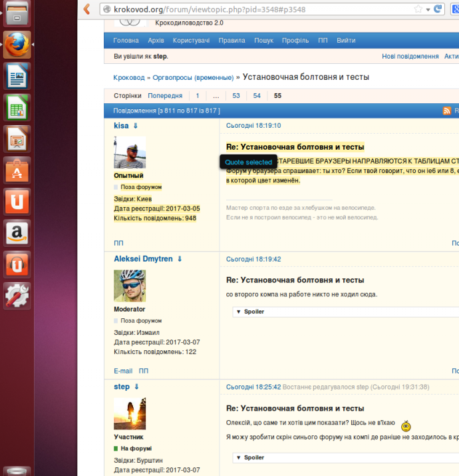The width and height of the screenshot is (459, 476).
Task: Open LibreOffice Writer from the dock
Action: (17, 76)
